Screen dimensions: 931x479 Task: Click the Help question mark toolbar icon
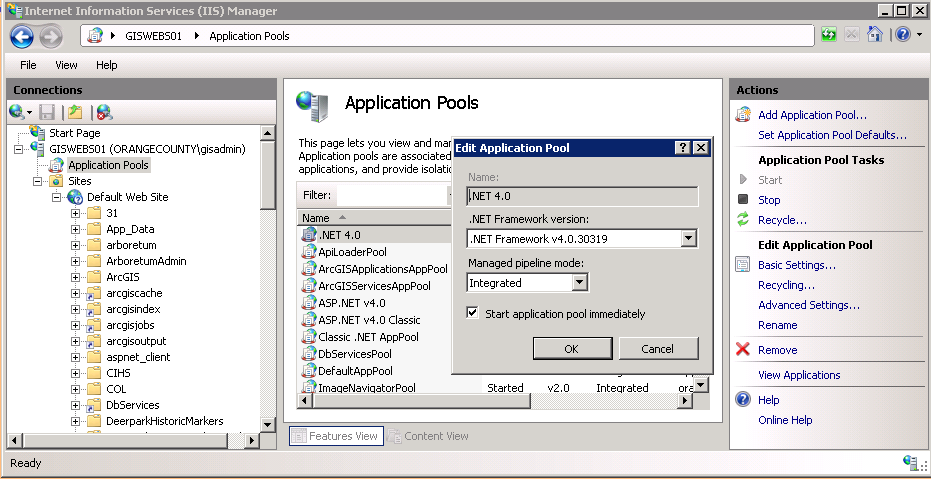(x=902, y=35)
